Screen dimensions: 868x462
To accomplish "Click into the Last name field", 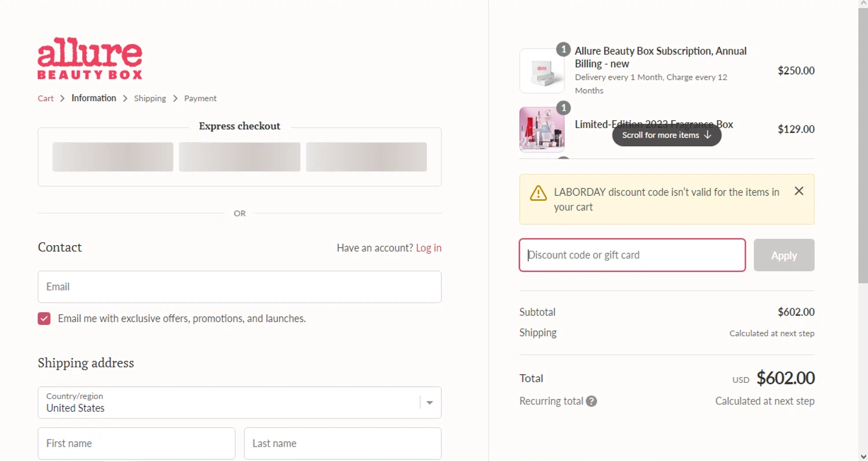I will [343, 443].
